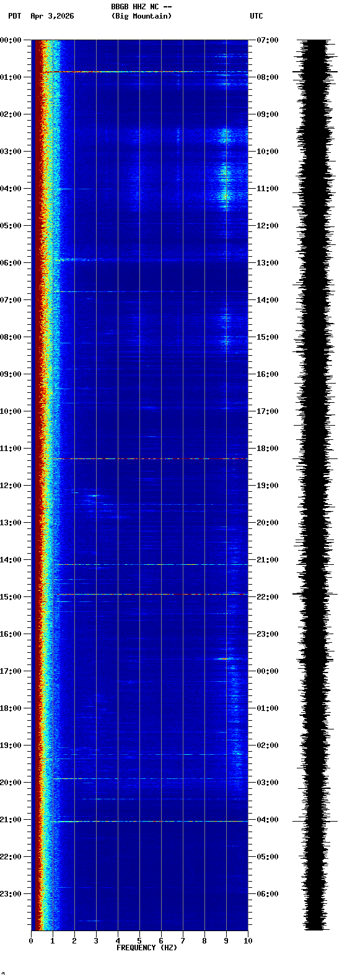Click the 21:00 PDT time tick label
The image size is (342, 980).
click(x=11, y=820)
